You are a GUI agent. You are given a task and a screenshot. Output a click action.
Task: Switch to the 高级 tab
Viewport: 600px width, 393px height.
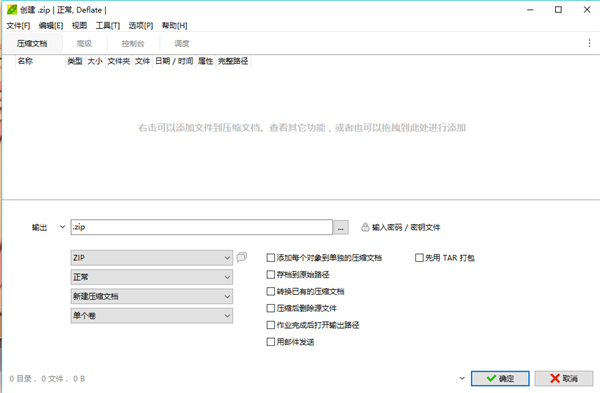click(84, 44)
